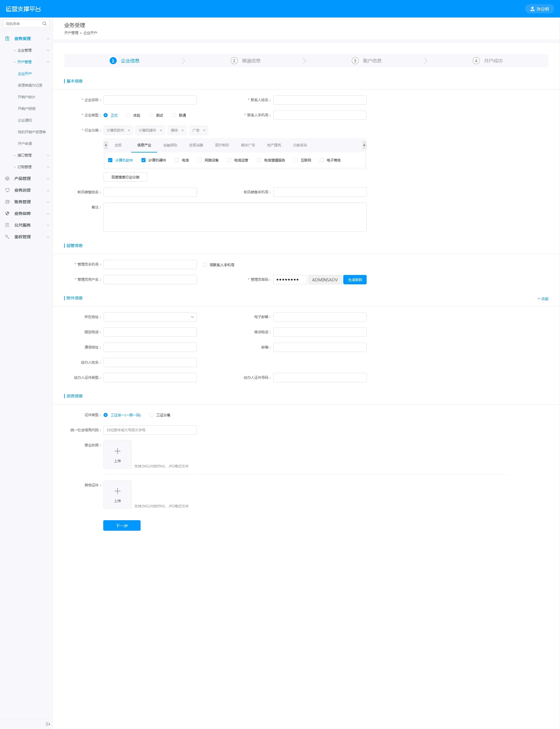Click the ADMINSADV password display button
The width and height of the screenshot is (560, 729).
pyautogui.click(x=325, y=280)
